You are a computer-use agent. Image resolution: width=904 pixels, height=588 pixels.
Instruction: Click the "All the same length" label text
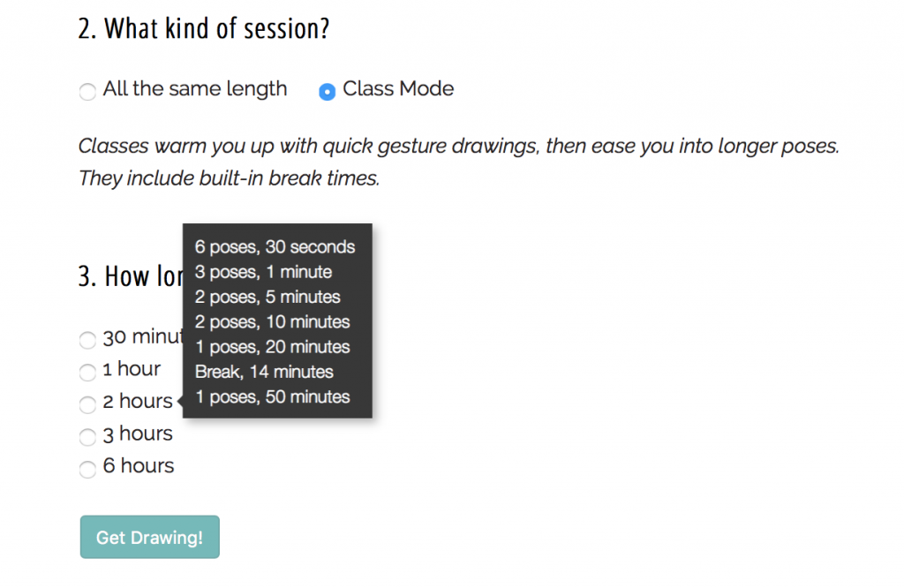click(x=195, y=89)
